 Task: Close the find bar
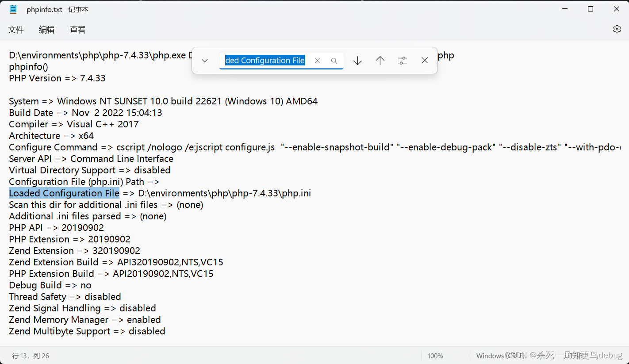425,61
